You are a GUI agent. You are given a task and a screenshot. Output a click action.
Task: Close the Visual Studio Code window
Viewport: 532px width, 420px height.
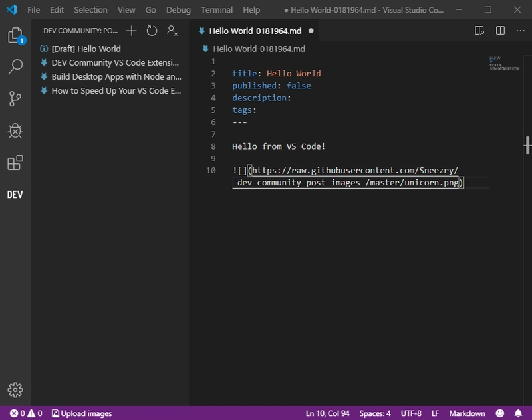tap(517, 10)
